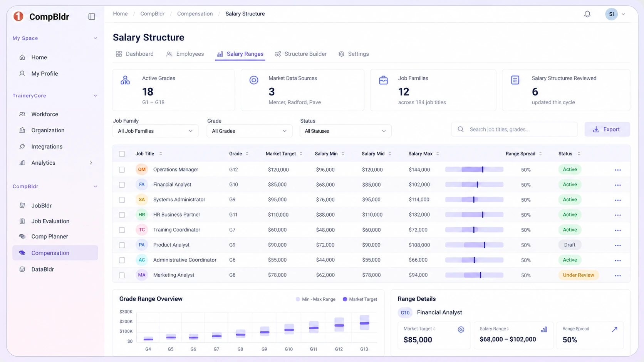Click the Active Grades card icon
The width and height of the screenshot is (644, 362).
pos(125,80)
